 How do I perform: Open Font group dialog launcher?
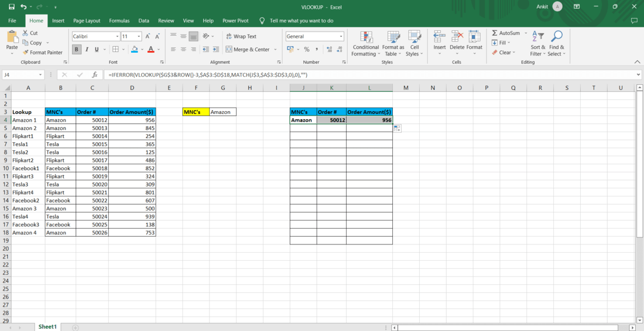(162, 63)
